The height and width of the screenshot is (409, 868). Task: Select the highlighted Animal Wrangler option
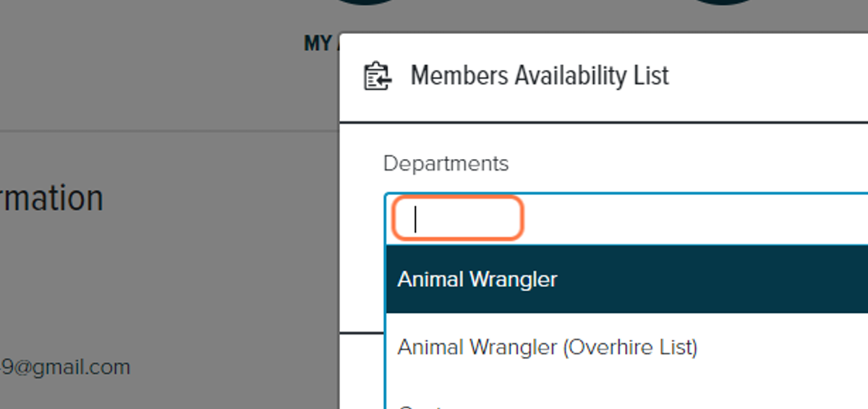click(626, 279)
